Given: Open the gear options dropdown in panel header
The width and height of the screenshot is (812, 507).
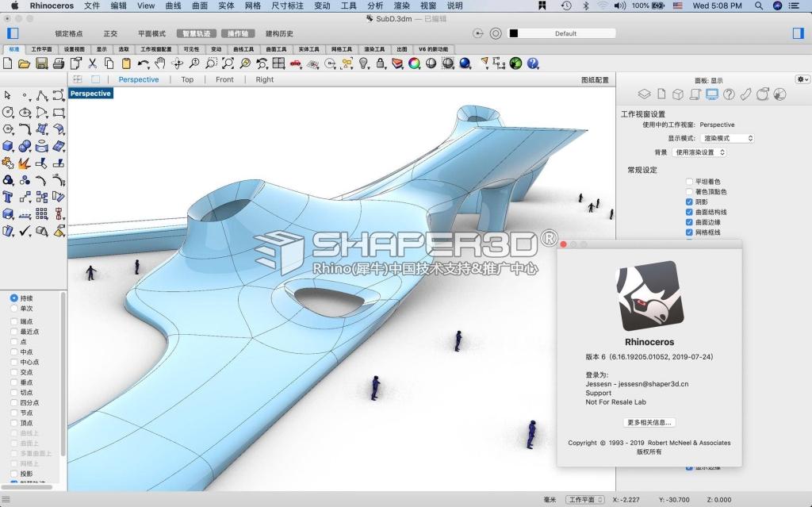Looking at the screenshot, I should point(802,79).
